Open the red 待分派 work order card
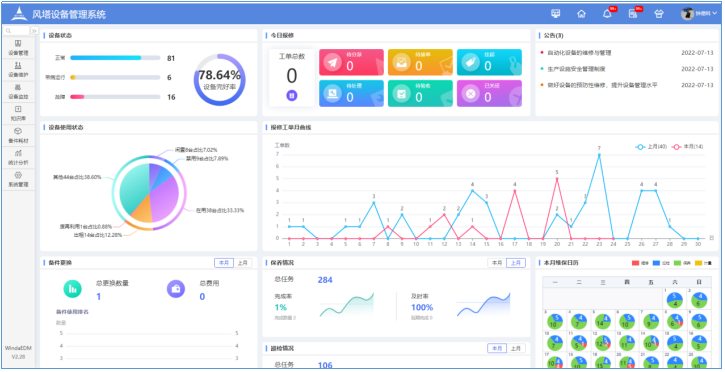 click(x=351, y=62)
